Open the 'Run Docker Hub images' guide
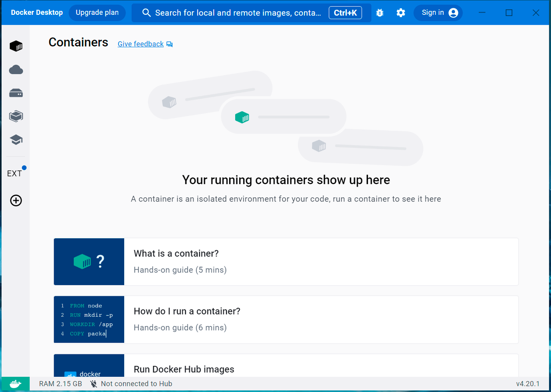551x392 pixels. point(286,366)
